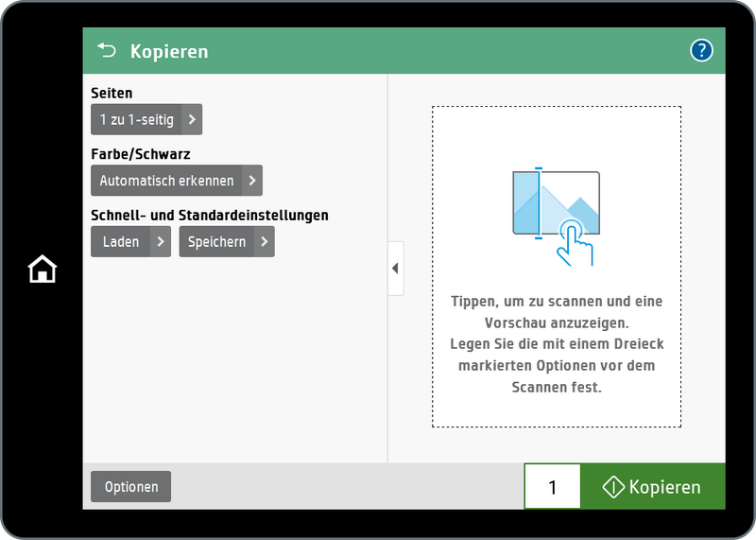The height and width of the screenshot is (540, 756).
Task: Tap the scan preview illustration icon
Action: (556, 217)
